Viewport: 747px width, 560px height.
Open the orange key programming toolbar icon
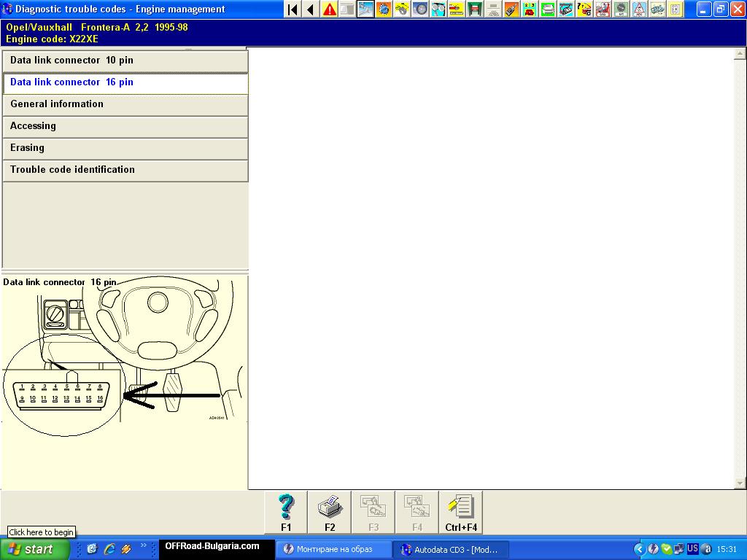[511, 9]
